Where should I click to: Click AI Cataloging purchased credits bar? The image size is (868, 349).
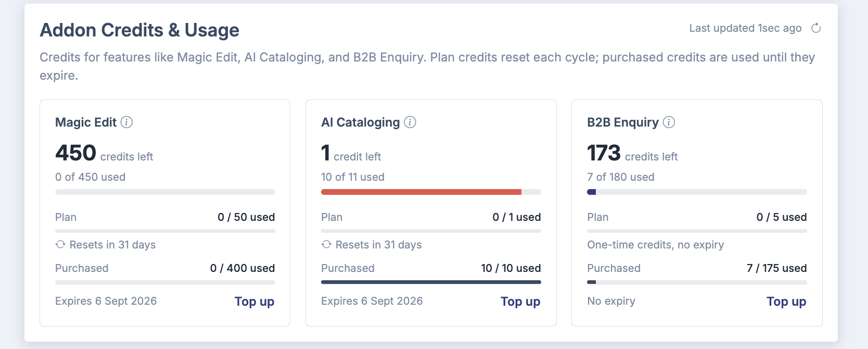coord(431,282)
